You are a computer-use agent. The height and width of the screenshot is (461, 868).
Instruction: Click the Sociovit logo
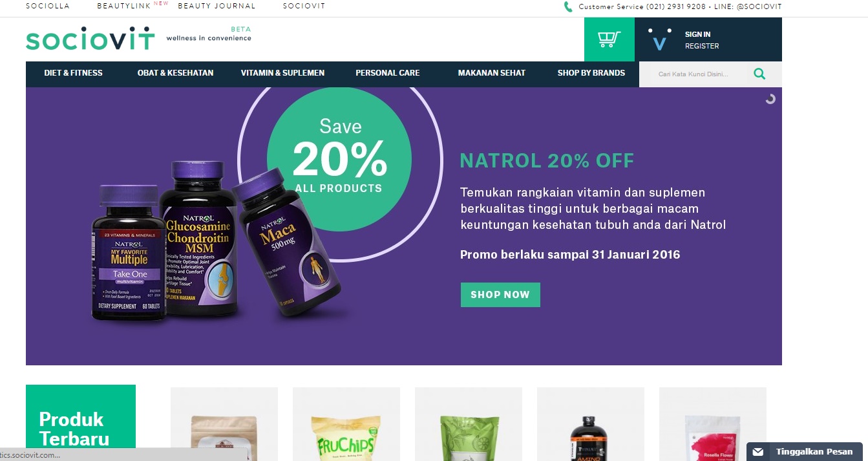[x=90, y=39]
